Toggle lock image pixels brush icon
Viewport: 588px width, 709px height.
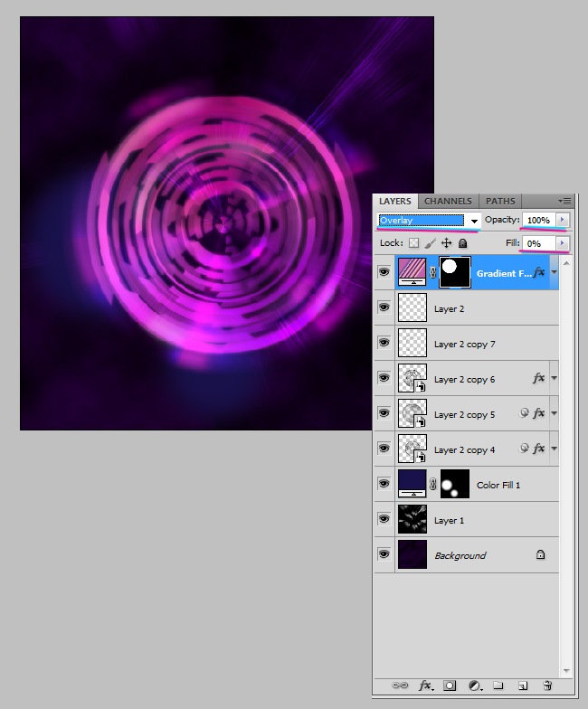pyautogui.click(x=431, y=243)
